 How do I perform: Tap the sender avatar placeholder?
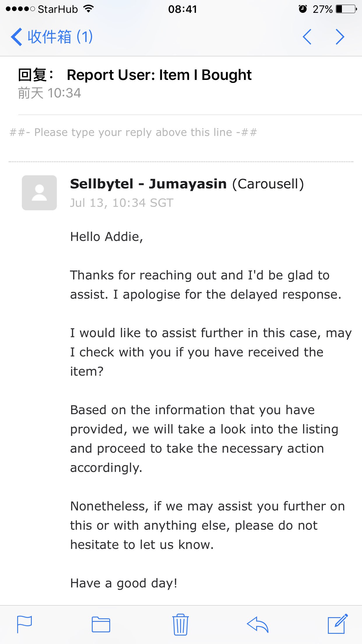tap(39, 193)
